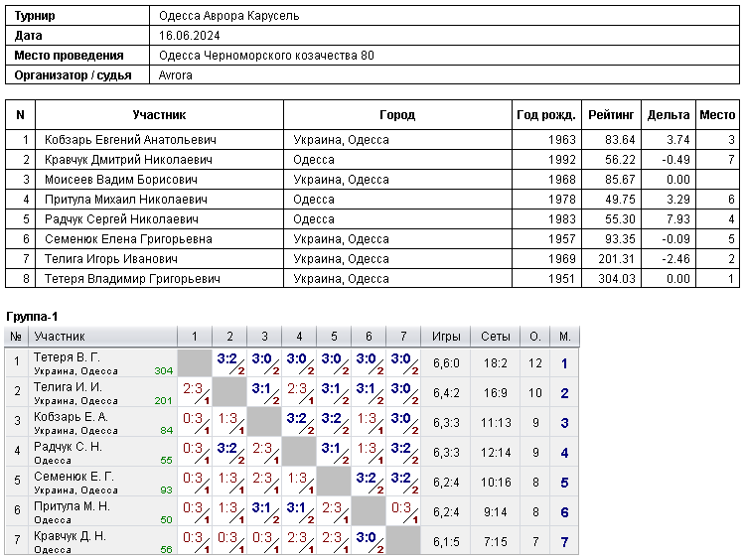745x560 pixels.
Task: Click organizer name Avrora
Action: 175,75
